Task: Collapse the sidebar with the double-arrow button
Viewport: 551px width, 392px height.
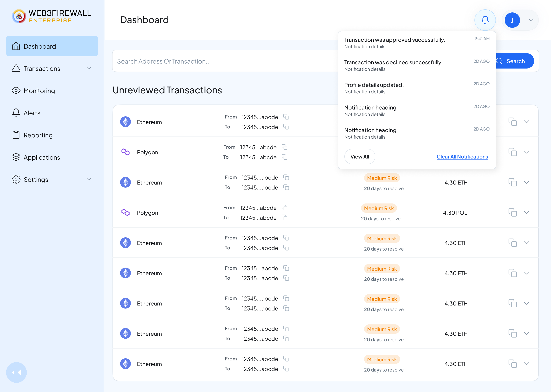Action: click(x=16, y=372)
